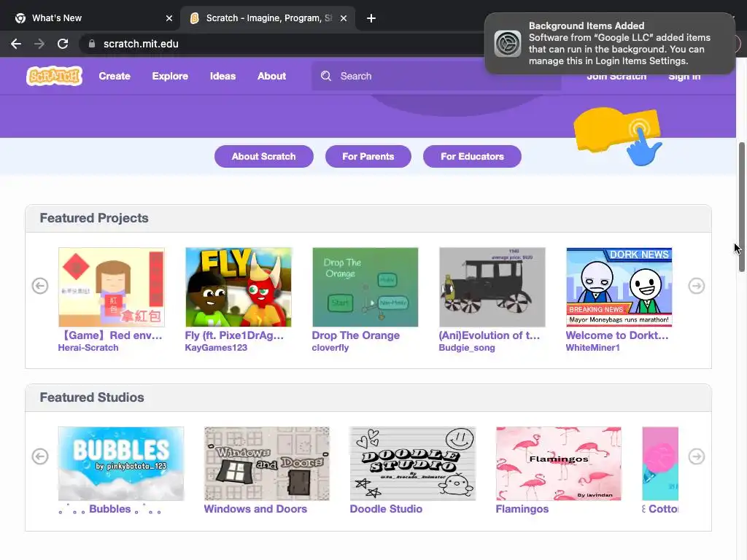
Task: Click the Scratch favicon on the tab
Action: click(x=194, y=18)
